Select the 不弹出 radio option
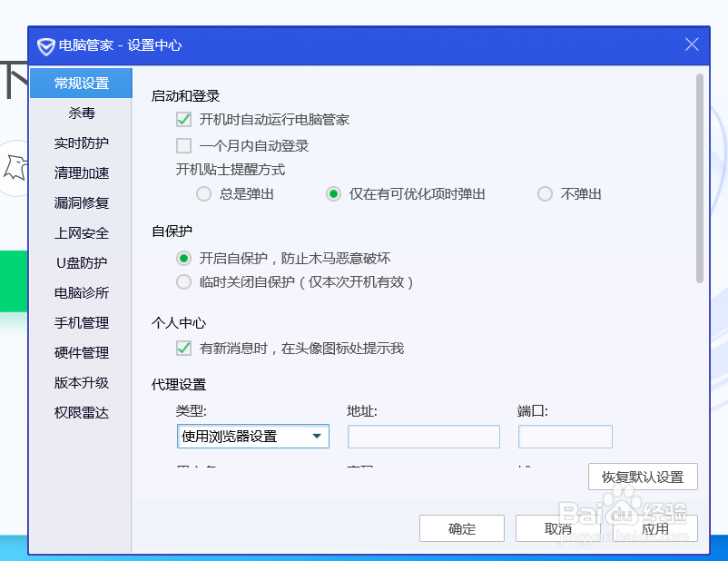728x561 pixels. [545, 193]
